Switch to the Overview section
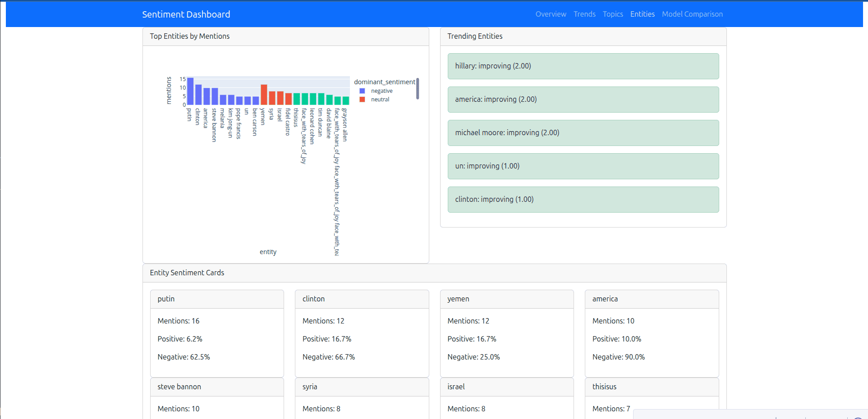Screen dimensions: 868x419 pyautogui.click(x=551, y=14)
